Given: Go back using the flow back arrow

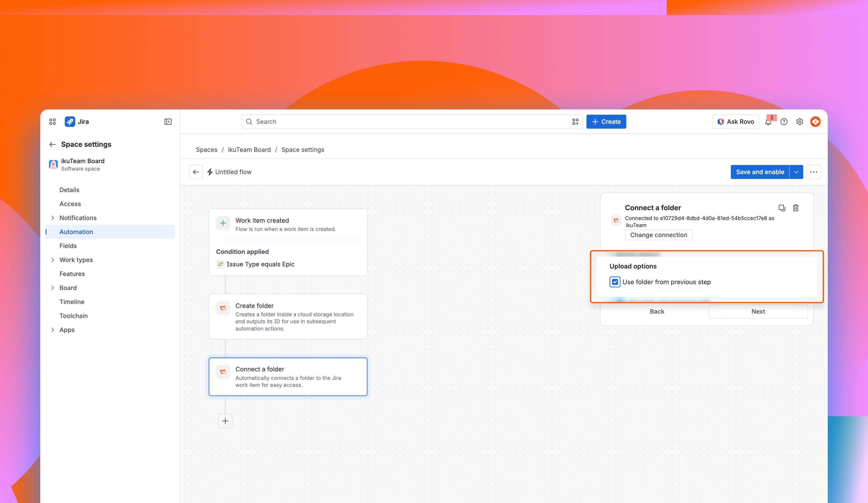Looking at the screenshot, I should (196, 172).
